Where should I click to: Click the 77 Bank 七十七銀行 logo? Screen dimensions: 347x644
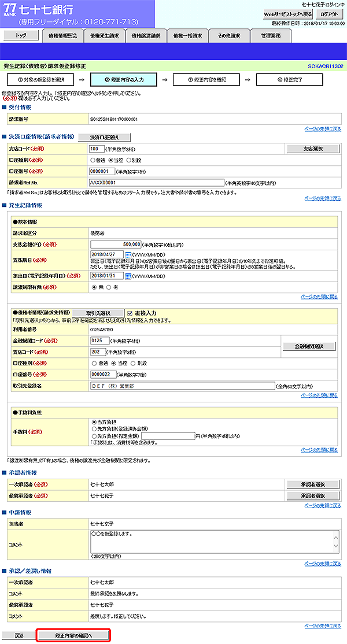pyautogui.click(x=38, y=9)
